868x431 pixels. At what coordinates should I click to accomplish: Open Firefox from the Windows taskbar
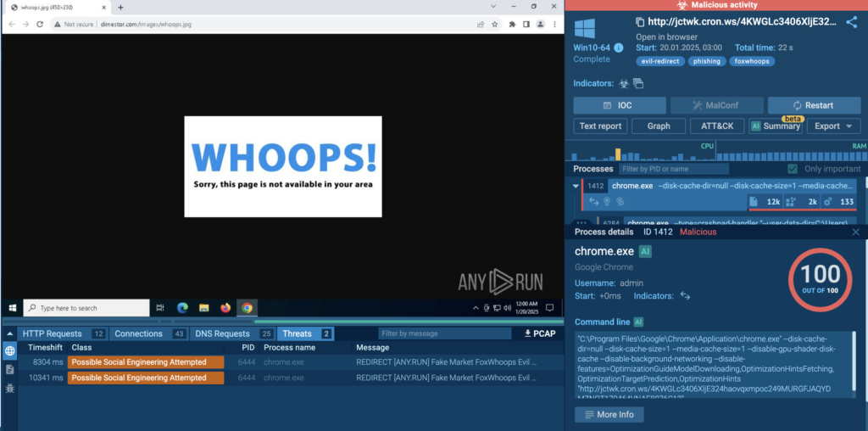[225, 308]
